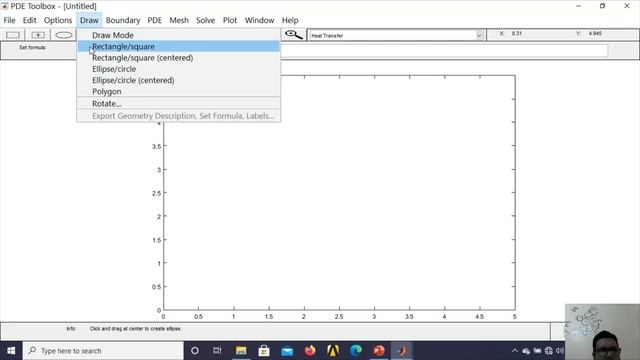Close the open Draw menu
The image size is (640, 360).
point(89,20)
